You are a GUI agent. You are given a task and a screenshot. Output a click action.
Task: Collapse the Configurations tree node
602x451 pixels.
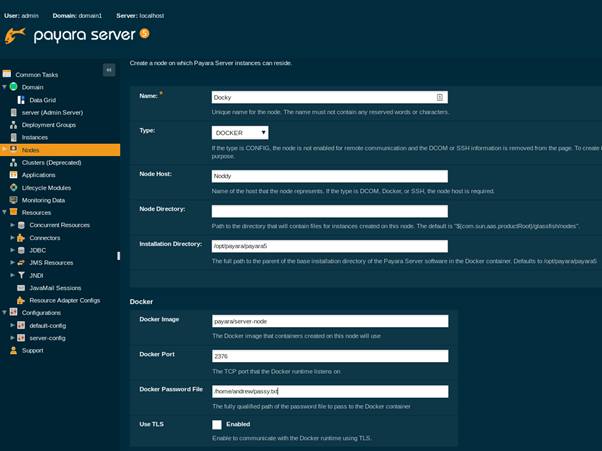[5, 313]
